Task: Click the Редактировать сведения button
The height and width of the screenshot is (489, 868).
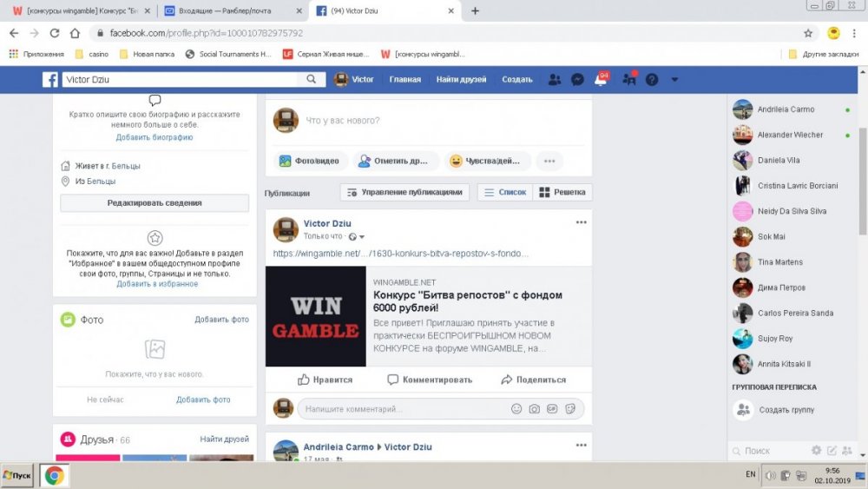Action: coord(155,202)
